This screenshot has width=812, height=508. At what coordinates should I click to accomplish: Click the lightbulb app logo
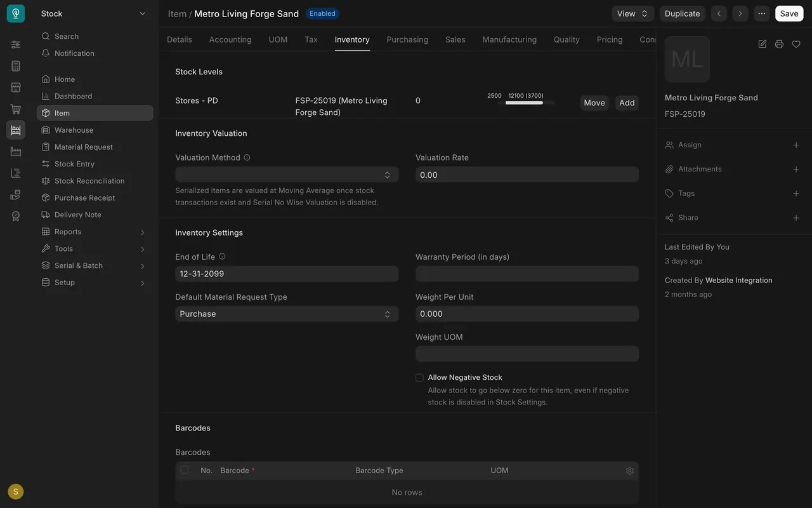[16, 13]
